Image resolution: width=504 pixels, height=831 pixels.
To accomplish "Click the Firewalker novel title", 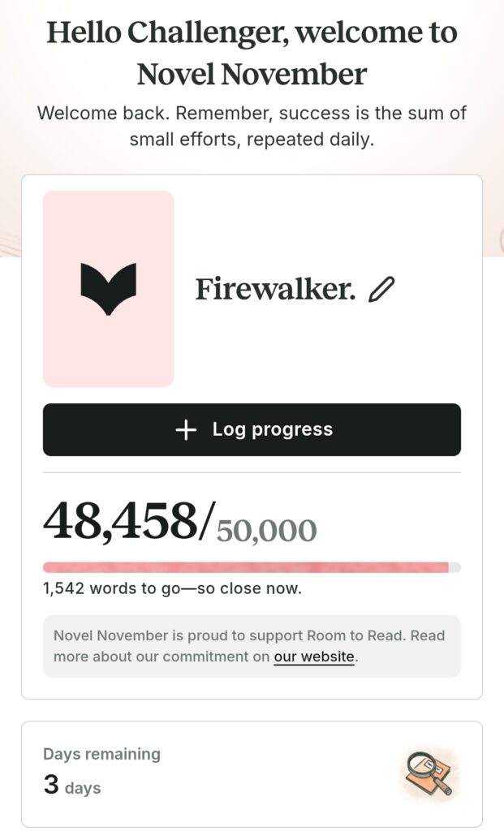I will coord(275,289).
